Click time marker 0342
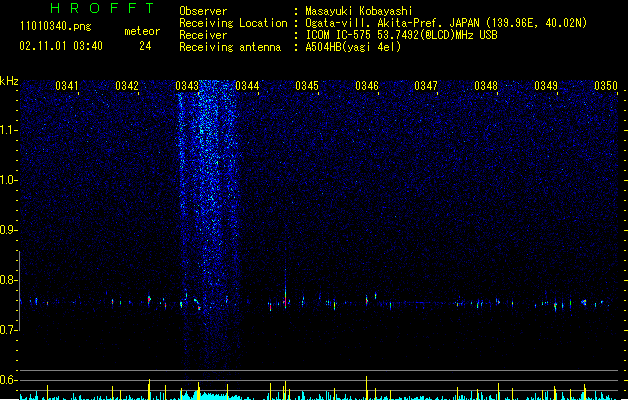This screenshot has height=400, width=629. [x=127, y=86]
